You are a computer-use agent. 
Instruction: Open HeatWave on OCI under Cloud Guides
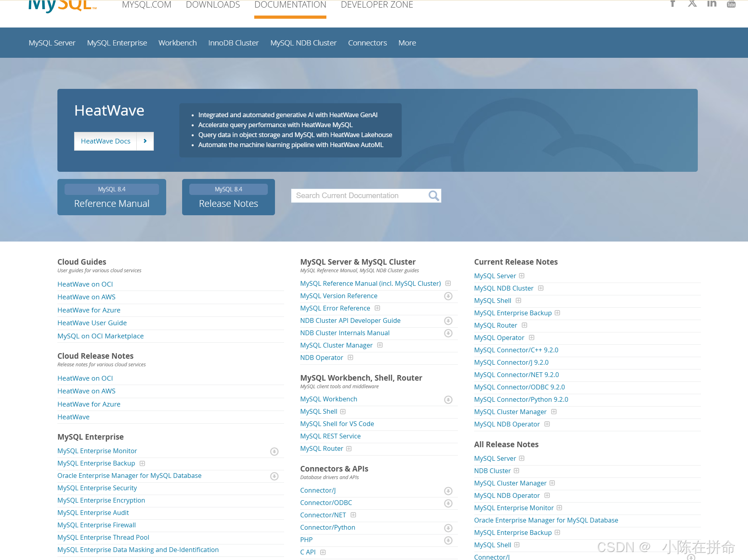85,284
